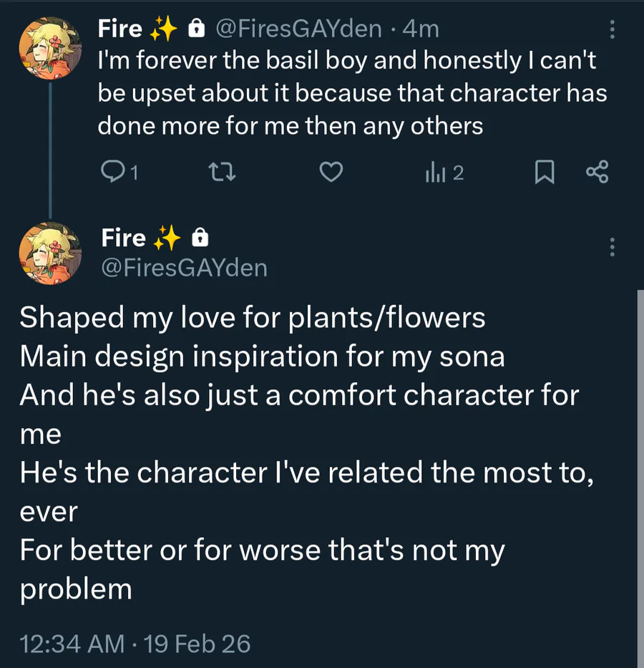
Task: Bookmark the basil boy tweet
Action: click(x=545, y=173)
